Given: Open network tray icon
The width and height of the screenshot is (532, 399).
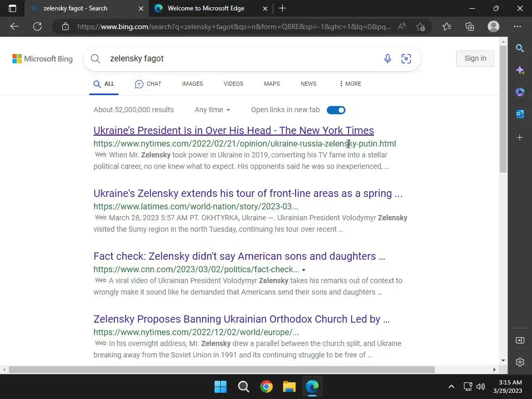Looking at the screenshot, I should tap(468, 387).
